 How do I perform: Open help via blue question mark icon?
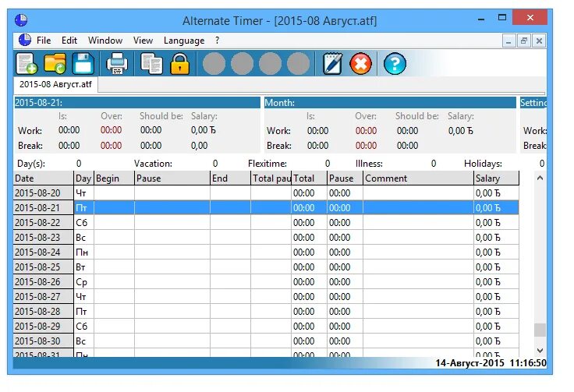pyautogui.click(x=395, y=64)
